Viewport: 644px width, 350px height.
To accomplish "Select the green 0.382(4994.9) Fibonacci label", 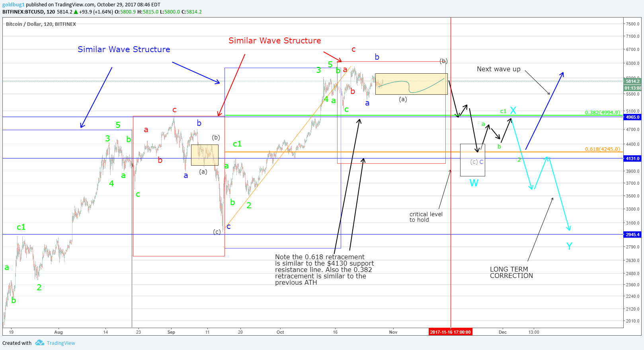I will 602,113.
